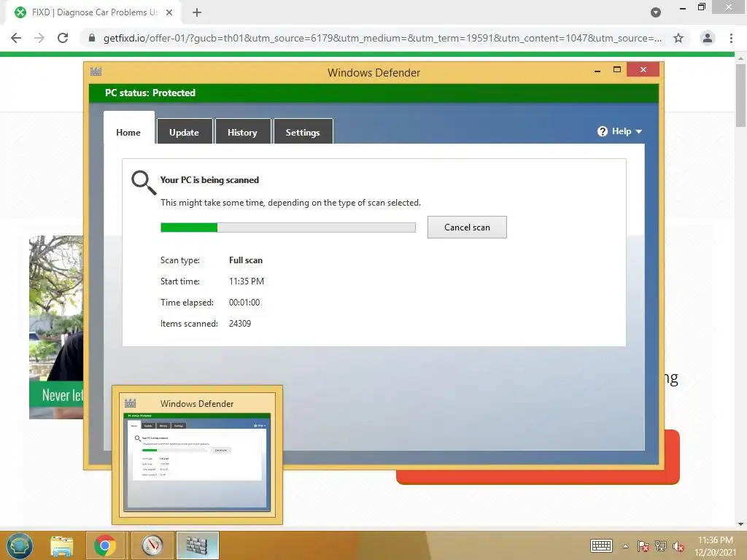Viewport: 747px width, 560px height.
Task: Reload the current page
Action: click(63, 38)
